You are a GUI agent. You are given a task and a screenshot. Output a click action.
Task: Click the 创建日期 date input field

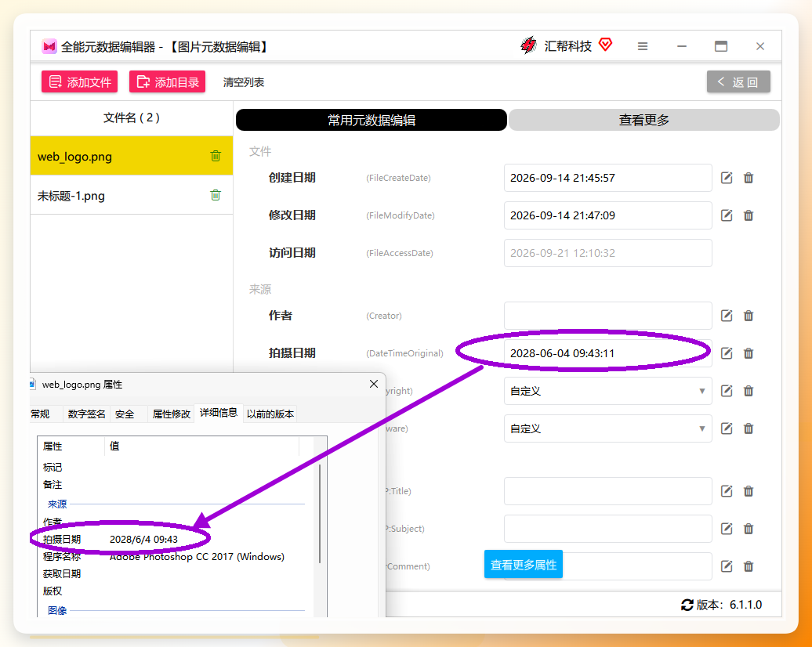tap(608, 178)
